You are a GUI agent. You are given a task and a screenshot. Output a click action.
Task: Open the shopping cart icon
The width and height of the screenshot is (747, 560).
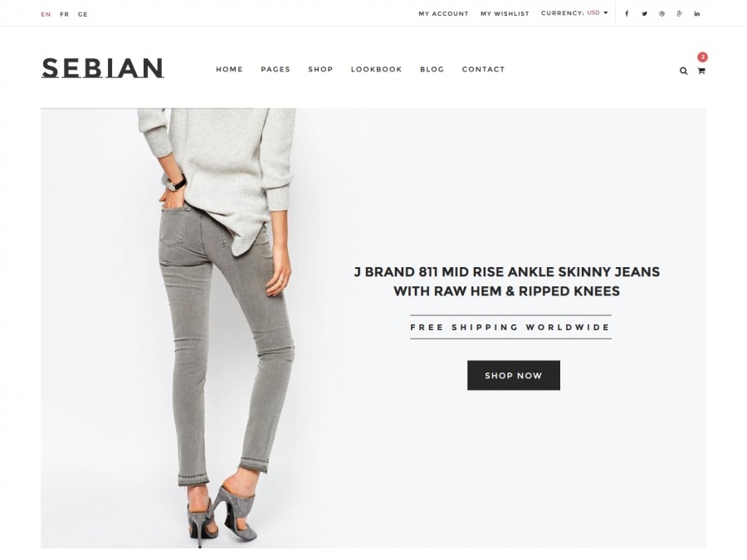(x=701, y=71)
